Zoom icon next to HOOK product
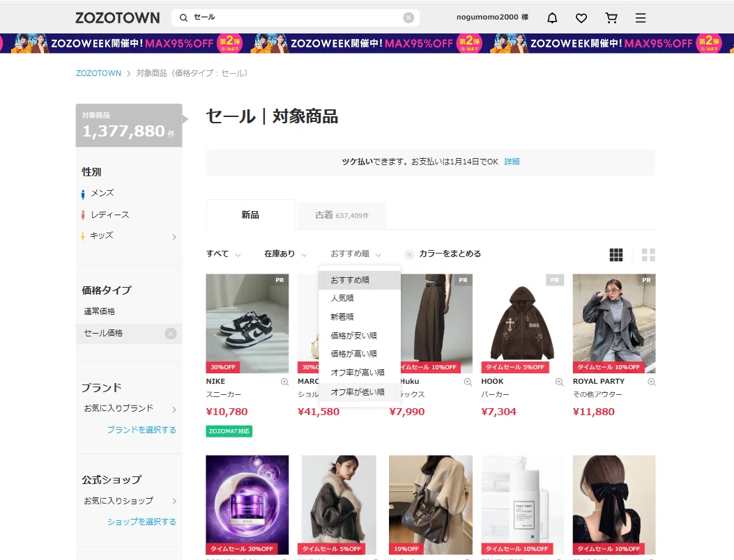 [x=560, y=382]
